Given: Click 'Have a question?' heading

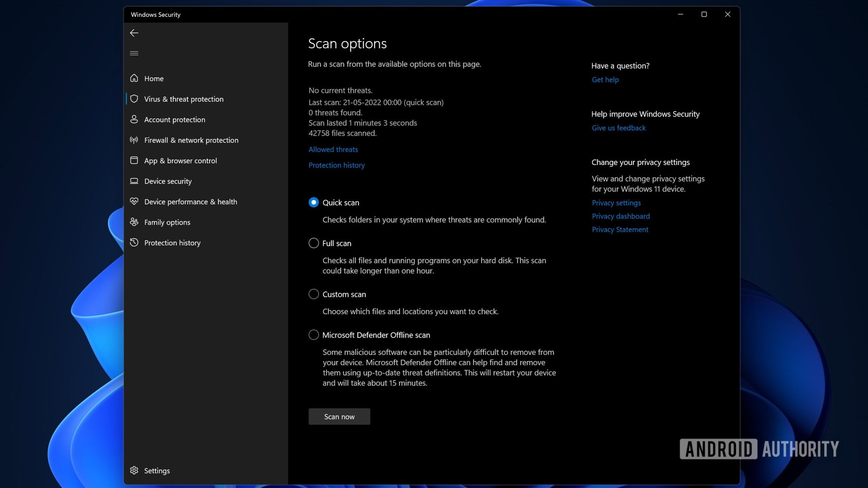Looking at the screenshot, I should tap(620, 66).
